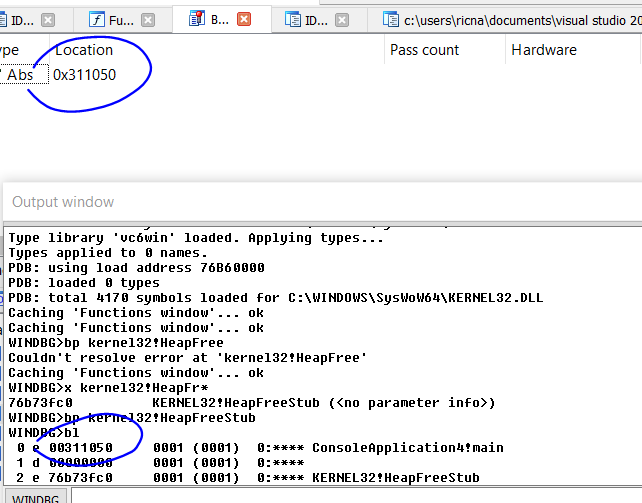Viewport: 642px width, 503px height.
Task: Sort breakpoints by Location column header
Action: click(84, 50)
